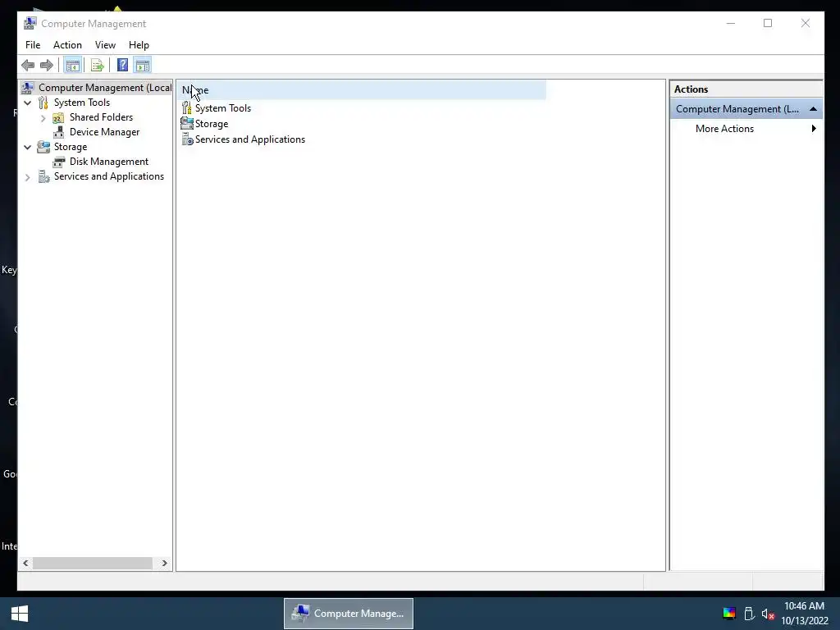Viewport: 840px width, 630px height.
Task: Click the More Actions link in Actions pane
Action: 724,129
